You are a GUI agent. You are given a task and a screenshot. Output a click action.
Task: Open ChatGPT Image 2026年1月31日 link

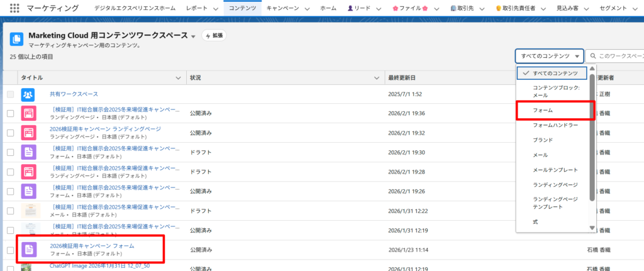point(100,266)
